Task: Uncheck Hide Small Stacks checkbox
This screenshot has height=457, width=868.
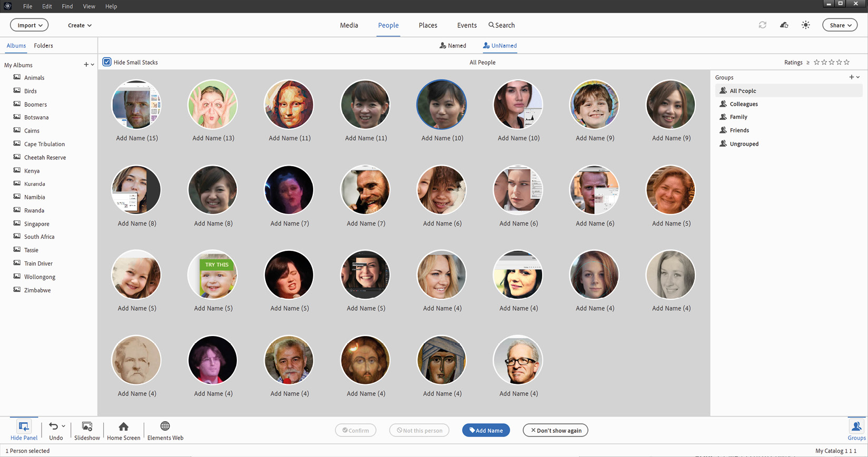Action: click(x=107, y=62)
